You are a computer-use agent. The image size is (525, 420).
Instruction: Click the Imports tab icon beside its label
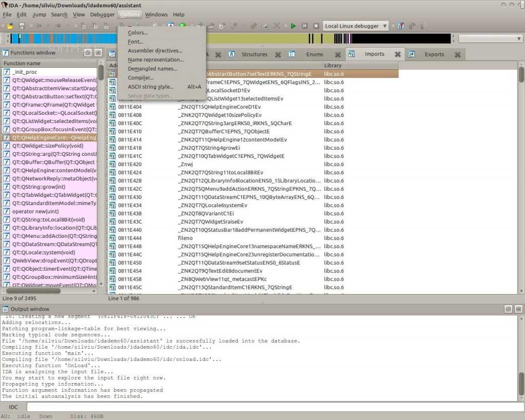point(352,54)
